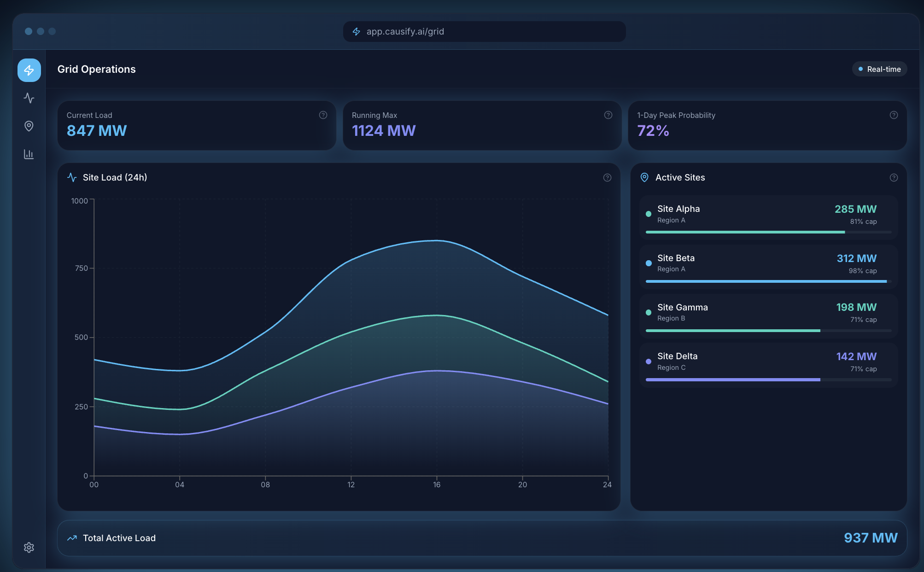The width and height of the screenshot is (924, 572).
Task: Click Active Sites help icon
Action: pos(894,178)
